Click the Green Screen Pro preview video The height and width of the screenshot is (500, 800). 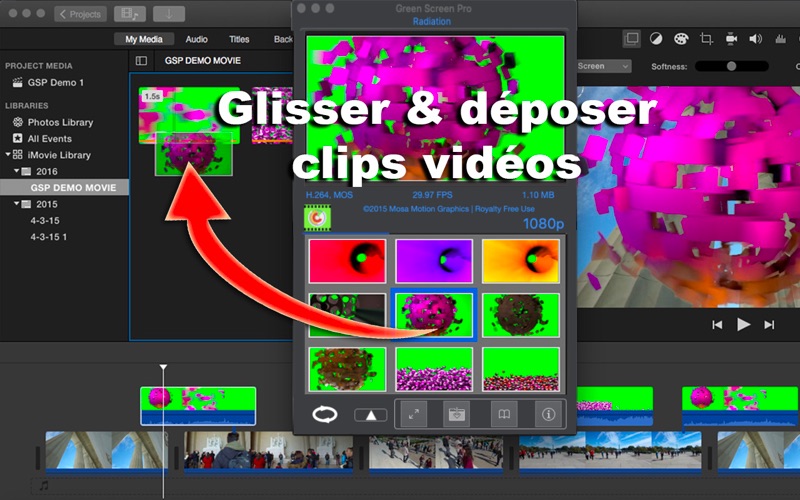pyautogui.click(x=435, y=108)
